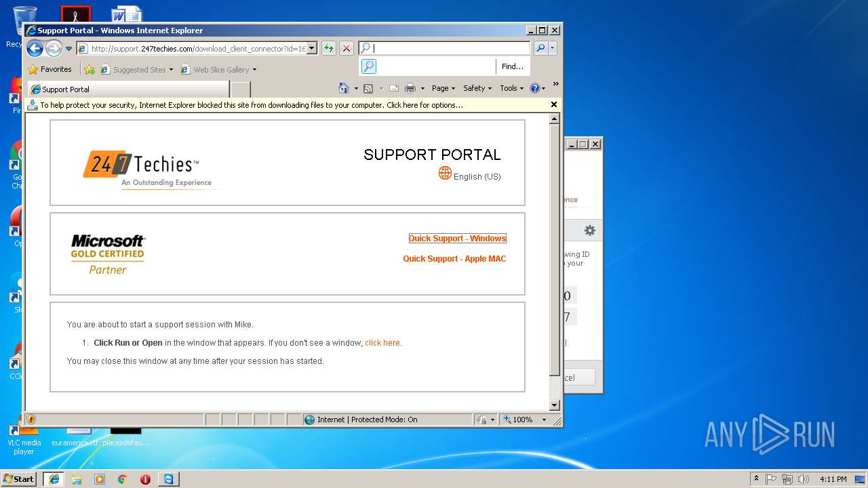
Task: Open the Favorites star button
Action: pyautogui.click(x=50, y=69)
